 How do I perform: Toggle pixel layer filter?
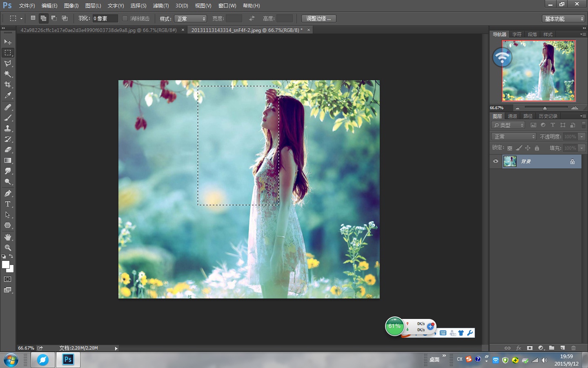pos(533,125)
